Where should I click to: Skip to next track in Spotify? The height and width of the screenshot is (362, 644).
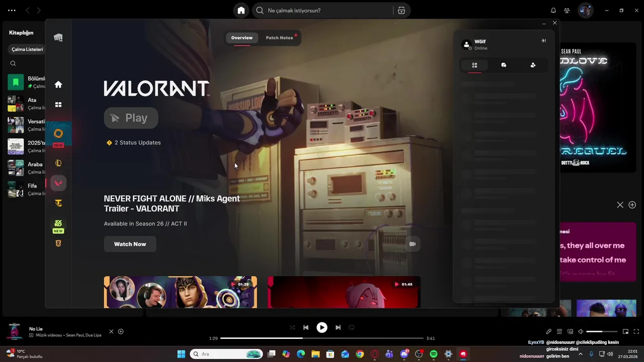click(x=338, y=327)
